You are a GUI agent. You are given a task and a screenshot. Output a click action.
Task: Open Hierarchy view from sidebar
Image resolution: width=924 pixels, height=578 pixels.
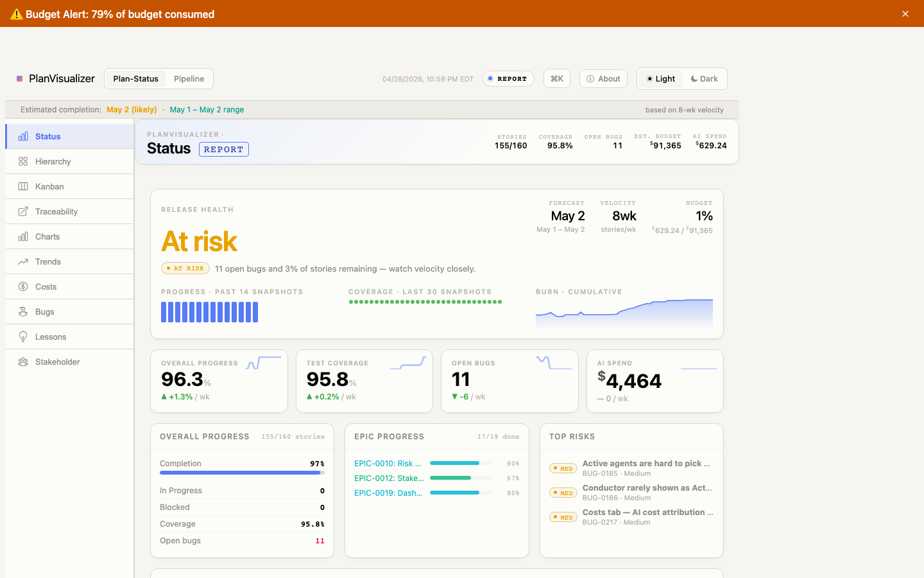coord(69,161)
